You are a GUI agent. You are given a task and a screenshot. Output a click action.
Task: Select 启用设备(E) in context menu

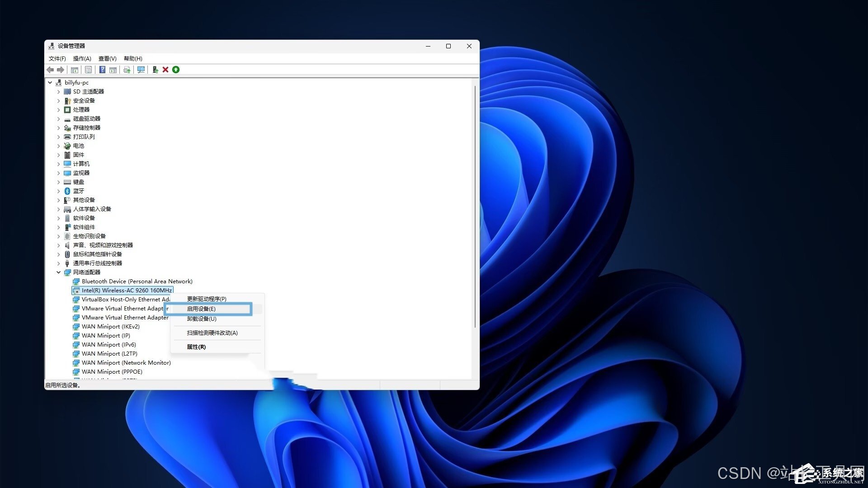pyautogui.click(x=201, y=309)
